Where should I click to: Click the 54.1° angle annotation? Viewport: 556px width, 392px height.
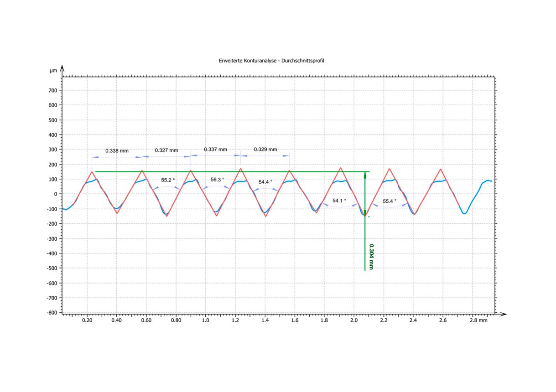[339, 201]
